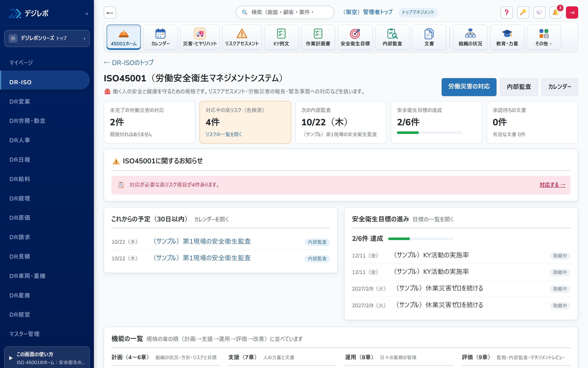Expand この画面の使い方 help panel
The image size is (588, 368).
click(47, 358)
